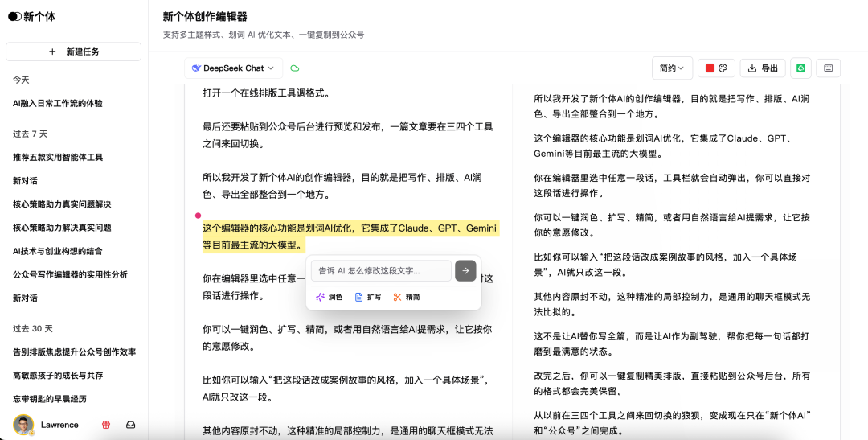
Task: Expand the 简约 theme style dropdown
Action: pyautogui.click(x=672, y=68)
